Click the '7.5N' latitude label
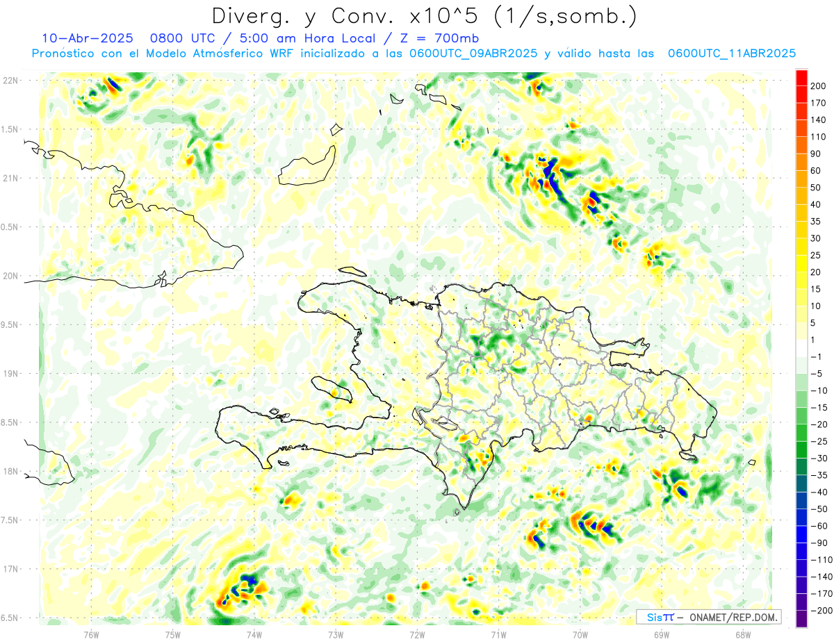The height and width of the screenshot is (644, 834). [8, 520]
